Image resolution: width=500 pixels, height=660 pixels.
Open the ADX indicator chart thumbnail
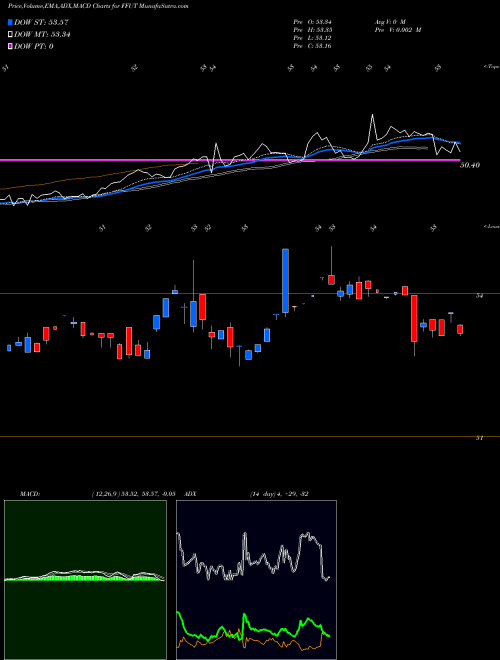pos(256,580)
